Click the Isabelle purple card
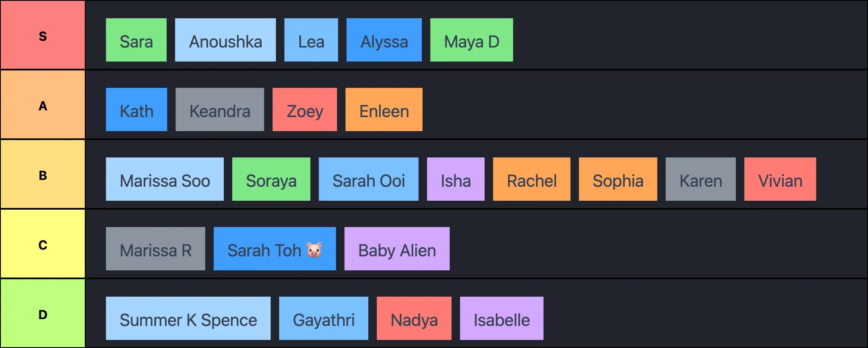 (x=501, y=319)
